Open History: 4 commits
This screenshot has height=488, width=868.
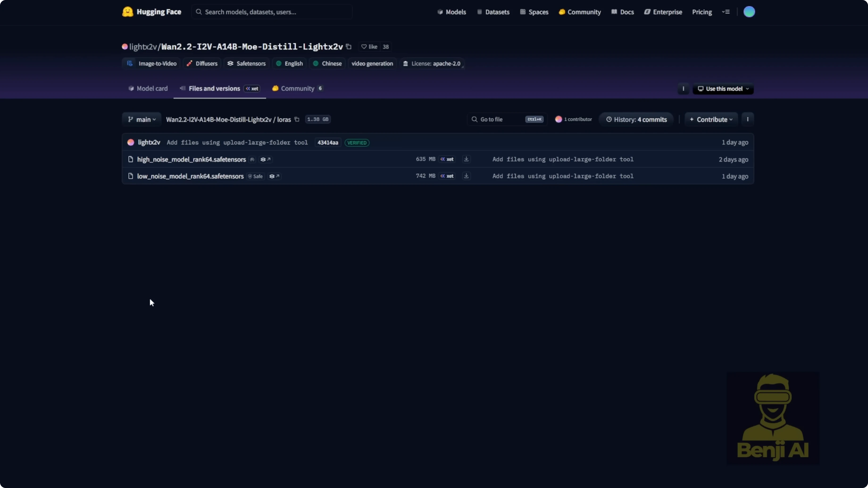(636, 119)
